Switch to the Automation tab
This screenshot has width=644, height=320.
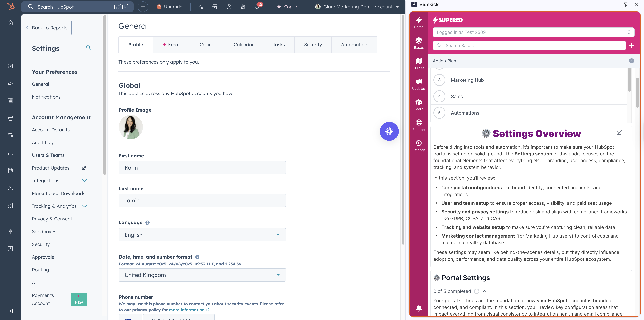coord(354,44)
